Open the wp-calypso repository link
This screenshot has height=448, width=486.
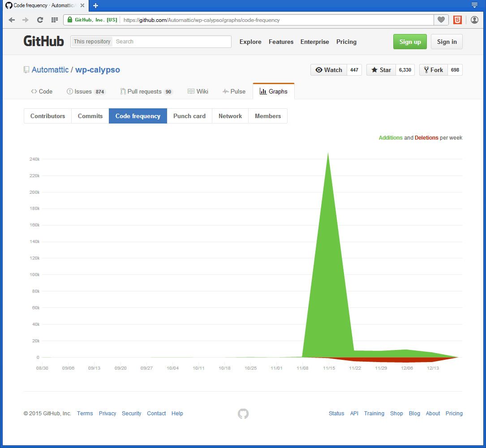coord(98,70)
